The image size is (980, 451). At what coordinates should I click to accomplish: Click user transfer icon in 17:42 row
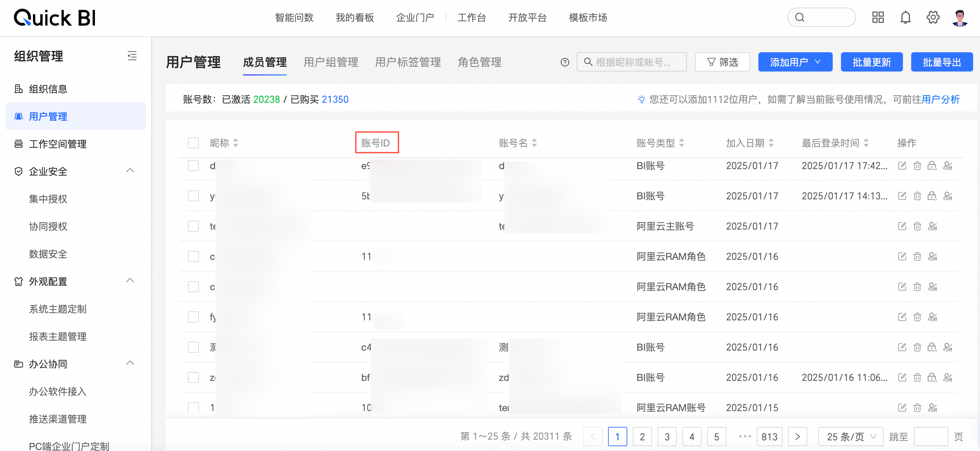coord(948,166)
